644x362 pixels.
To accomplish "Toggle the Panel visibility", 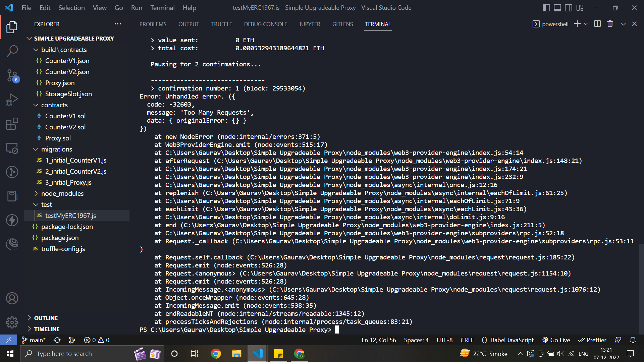I will [x=557, y=7].
